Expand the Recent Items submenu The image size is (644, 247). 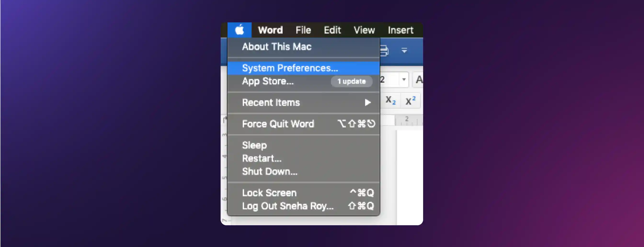pos(303,102)
